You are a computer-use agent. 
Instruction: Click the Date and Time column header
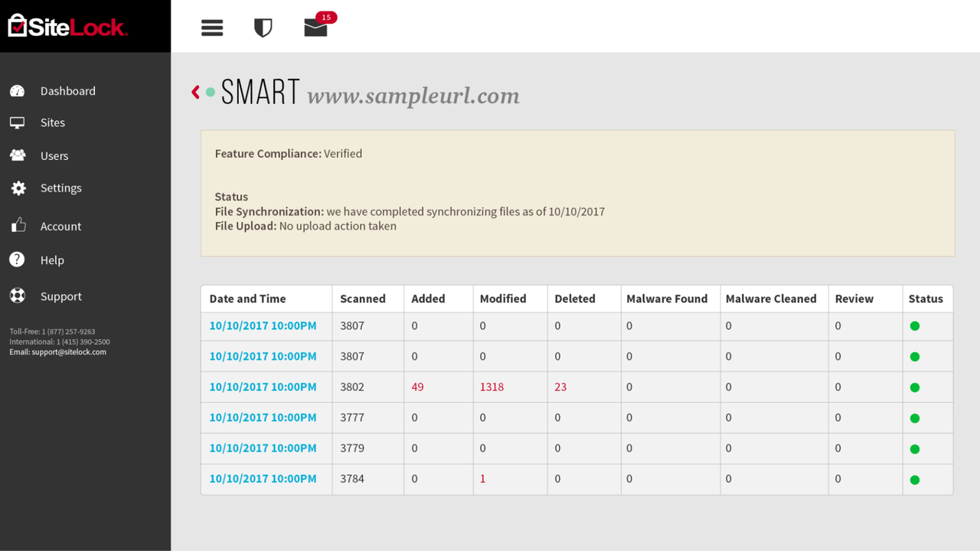click(247, 299)
